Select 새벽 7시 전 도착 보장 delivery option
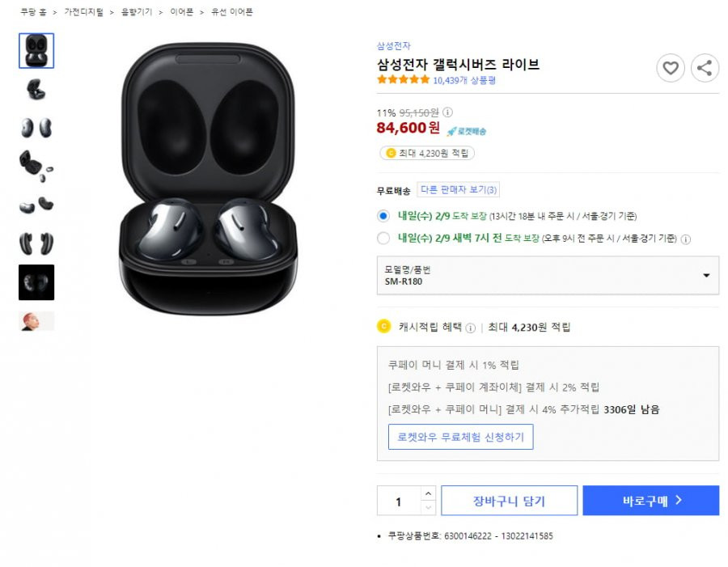This screenshot has height=567, width=728. click(x=383, y=239)
